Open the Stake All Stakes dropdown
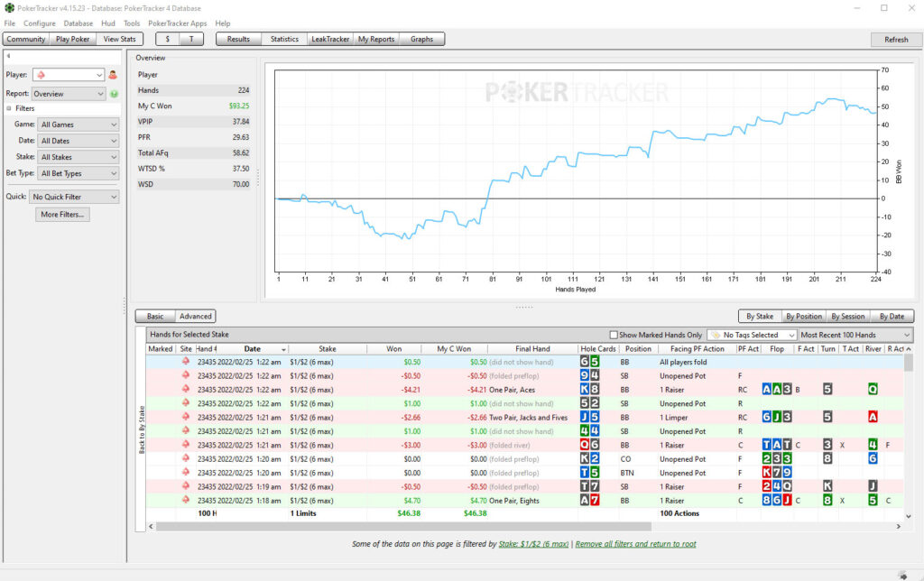This screenshot has height=581, width=924. tap(78, 157)
